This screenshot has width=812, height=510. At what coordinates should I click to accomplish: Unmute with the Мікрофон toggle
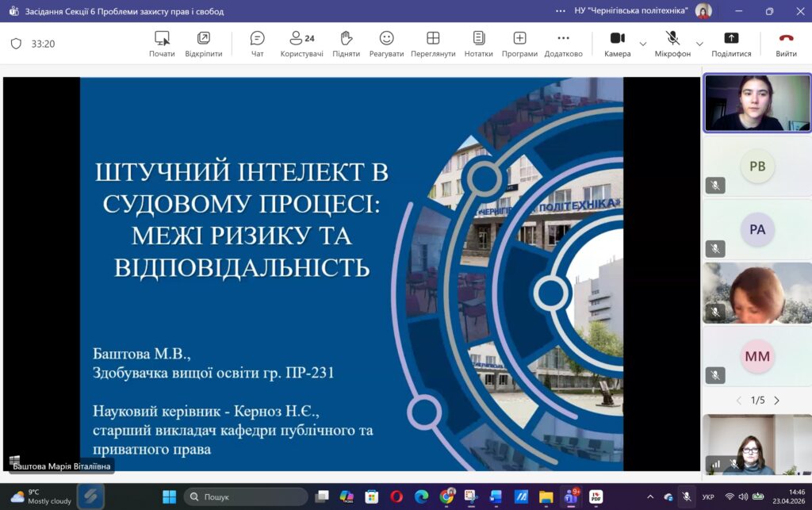tap(672, 39)
